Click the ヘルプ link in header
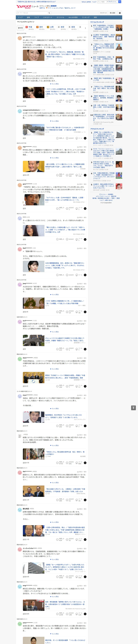The height and width of the screenshot is (644, 138). (94, 2)
